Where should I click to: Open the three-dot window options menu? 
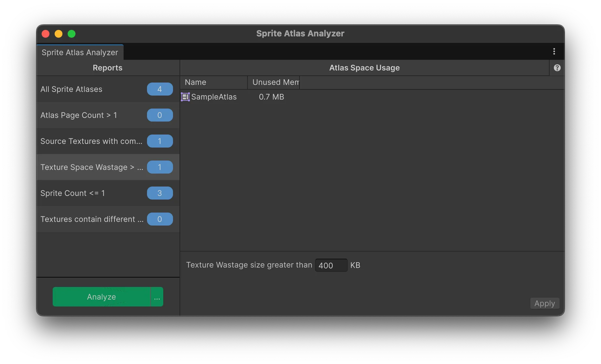(554, 51)
